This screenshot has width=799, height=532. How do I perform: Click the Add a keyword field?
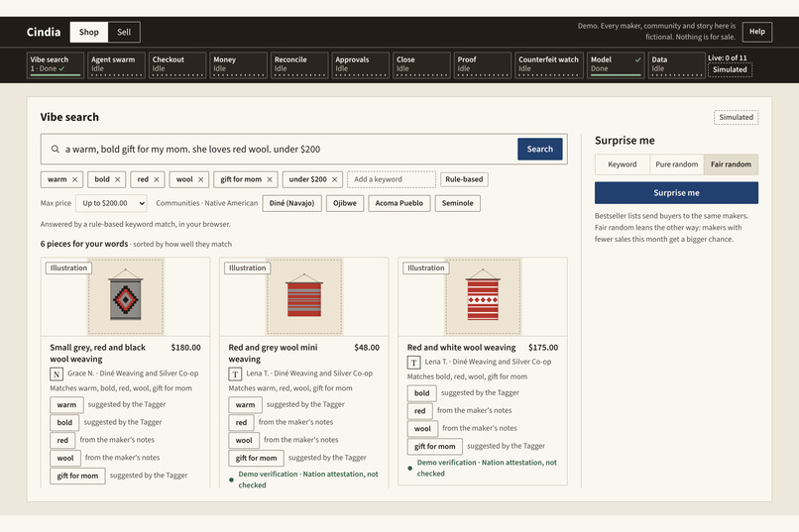click(392, 179)
